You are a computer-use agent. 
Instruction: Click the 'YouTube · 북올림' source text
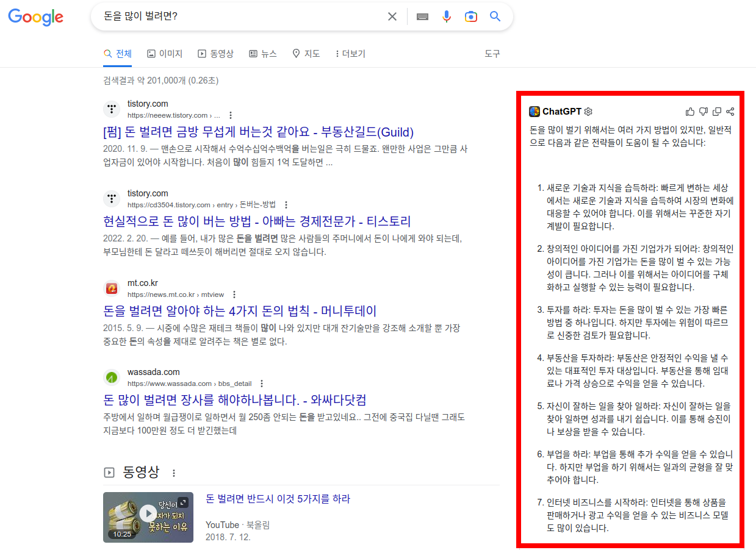(x=237, y=525)
